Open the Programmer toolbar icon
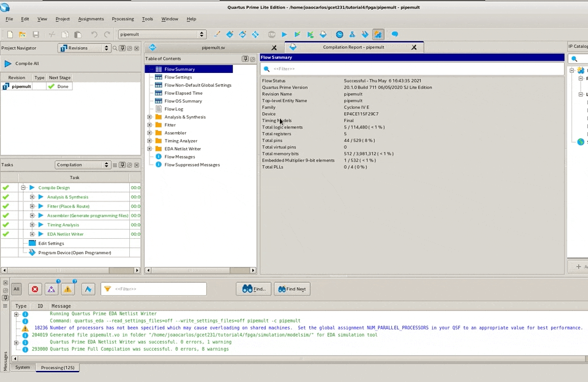 click(365, 34)
